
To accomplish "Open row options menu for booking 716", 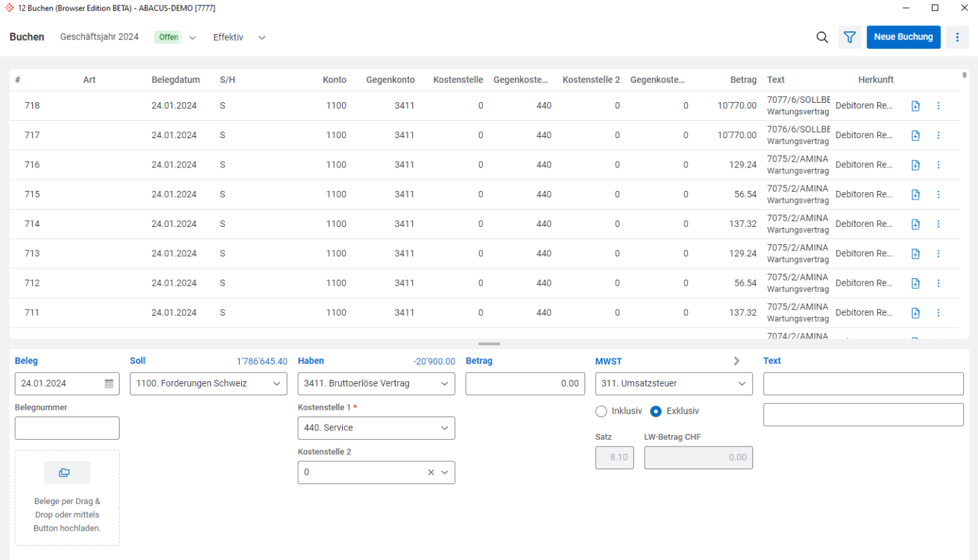I will tap(938, 165).
